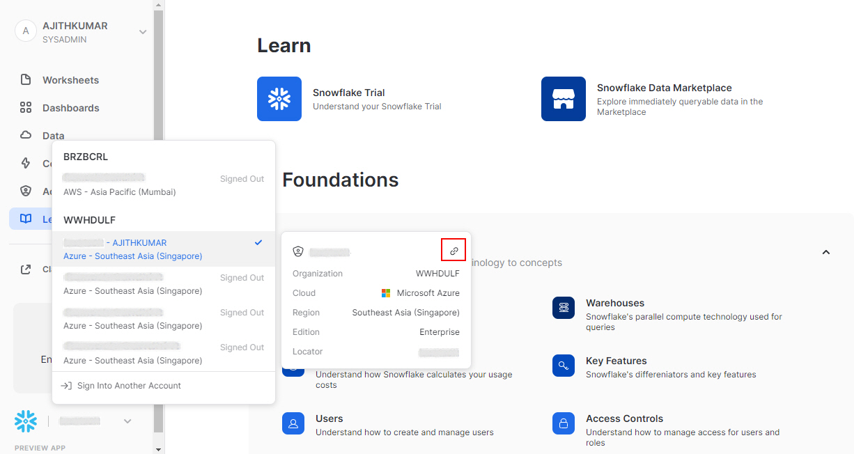Click the Compute lightning bolt icon
Screen dimensions: 868x454
pos(26,163)
